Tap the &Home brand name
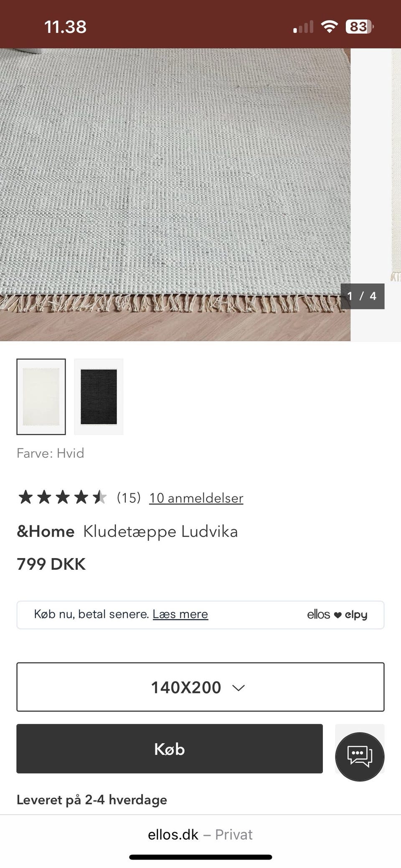Viewport: 401px width, 868px height. pyautogui.click(x=46, y=531)
